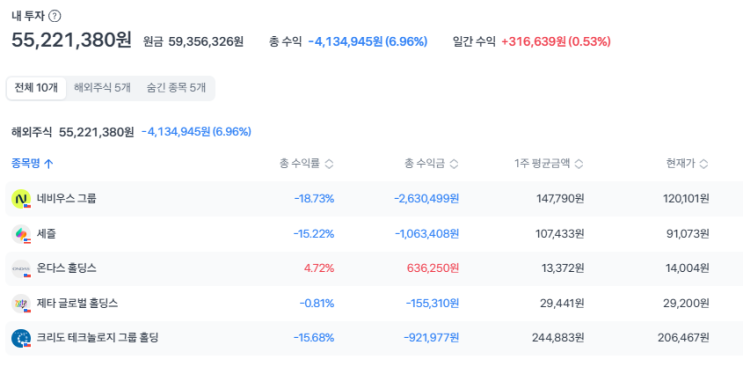Viewport: 743px width, 367px height.
Task: Open the 온다스 홀딩스 stock name
Action: 67,269
